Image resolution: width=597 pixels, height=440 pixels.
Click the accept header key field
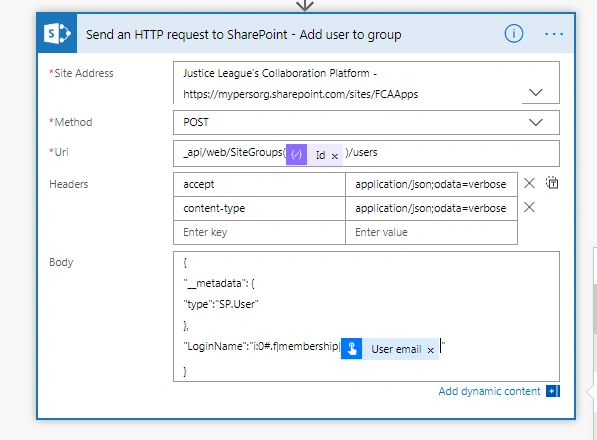pos(259,185)
